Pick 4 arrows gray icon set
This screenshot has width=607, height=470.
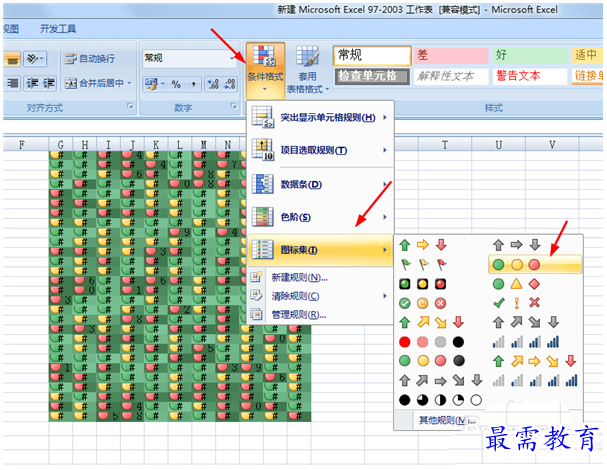(526, 322)
